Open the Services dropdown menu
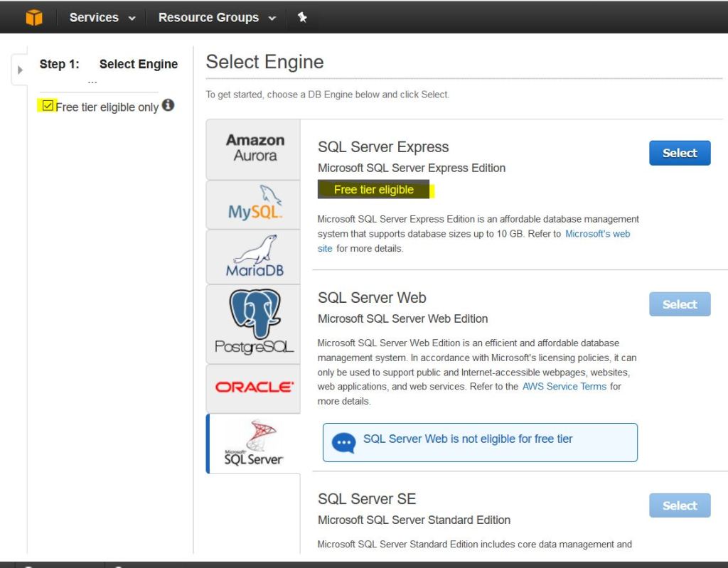 click(x=102, y=18)
